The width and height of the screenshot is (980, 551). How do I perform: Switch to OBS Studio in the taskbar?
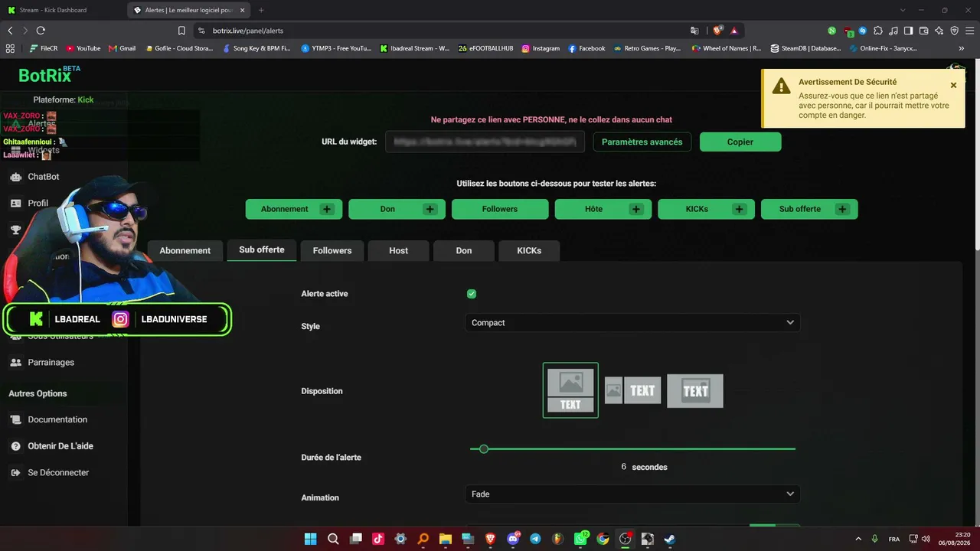tap(625, 539)
